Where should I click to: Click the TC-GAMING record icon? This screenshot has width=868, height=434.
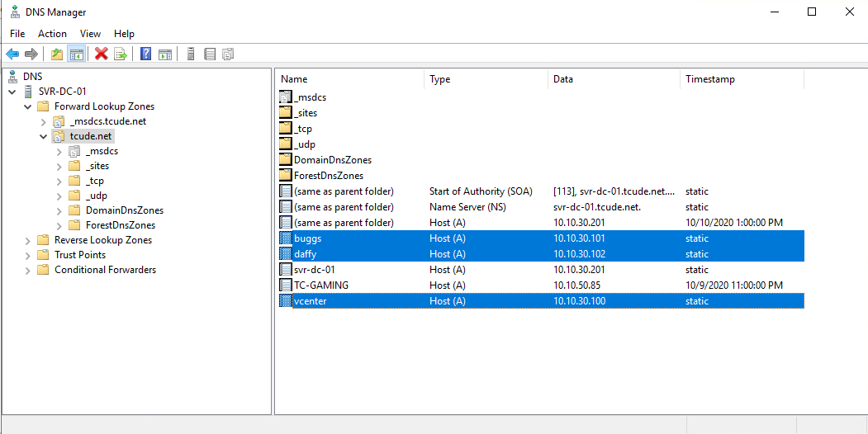pyautogui.click(x=285, y=285)
